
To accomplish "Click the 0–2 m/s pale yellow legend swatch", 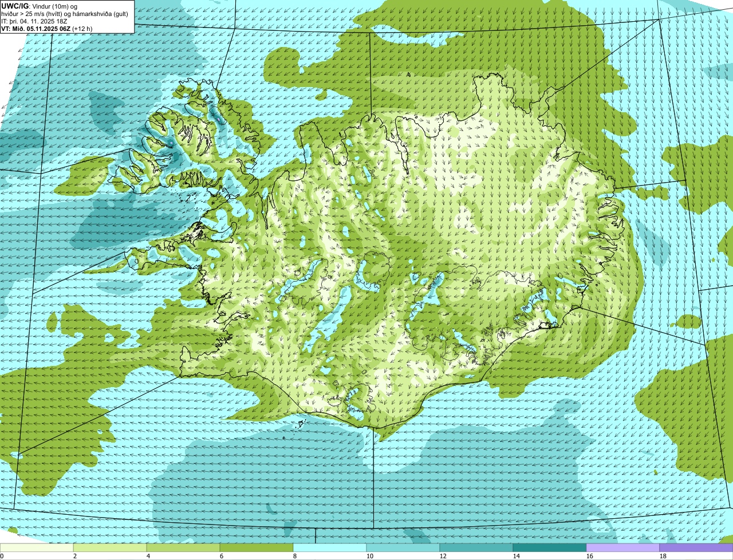I will point(37,548).
